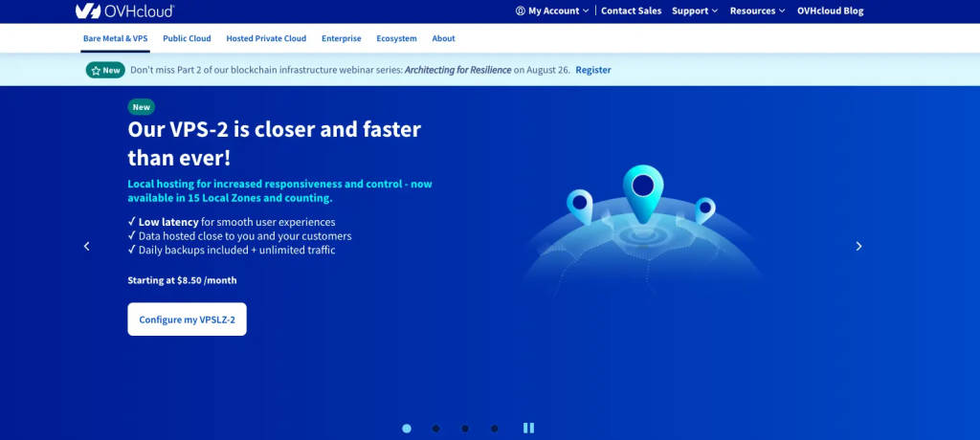The height and width of the screenshot is (440, 980).
Task: Click the OVHcloud logo
Action: tap(124, 11)
